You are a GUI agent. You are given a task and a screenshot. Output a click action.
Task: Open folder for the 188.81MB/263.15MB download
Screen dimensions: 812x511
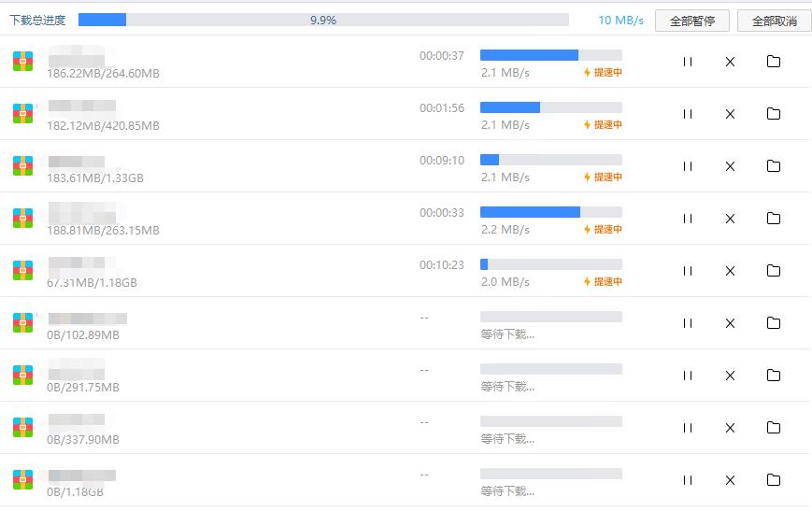pos(774,219)
